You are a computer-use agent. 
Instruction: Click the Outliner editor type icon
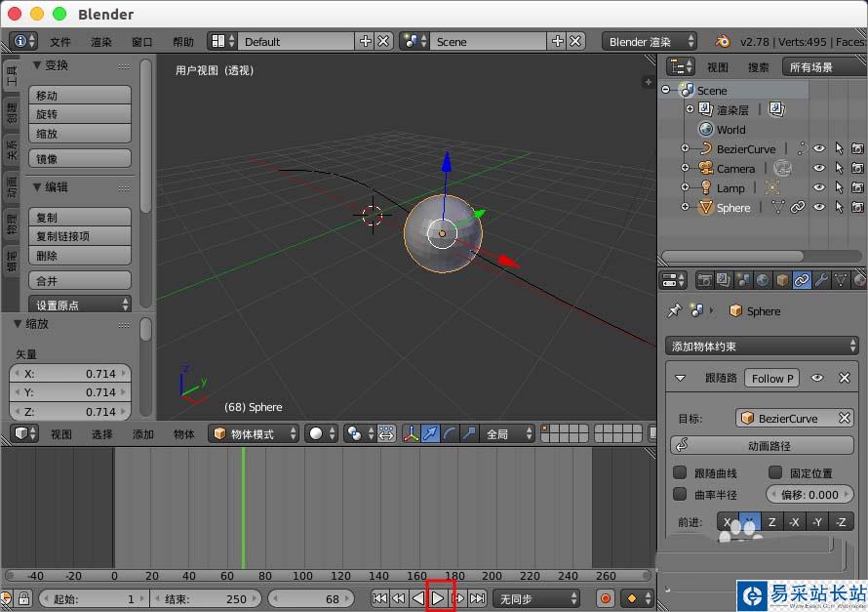[681, 67]
